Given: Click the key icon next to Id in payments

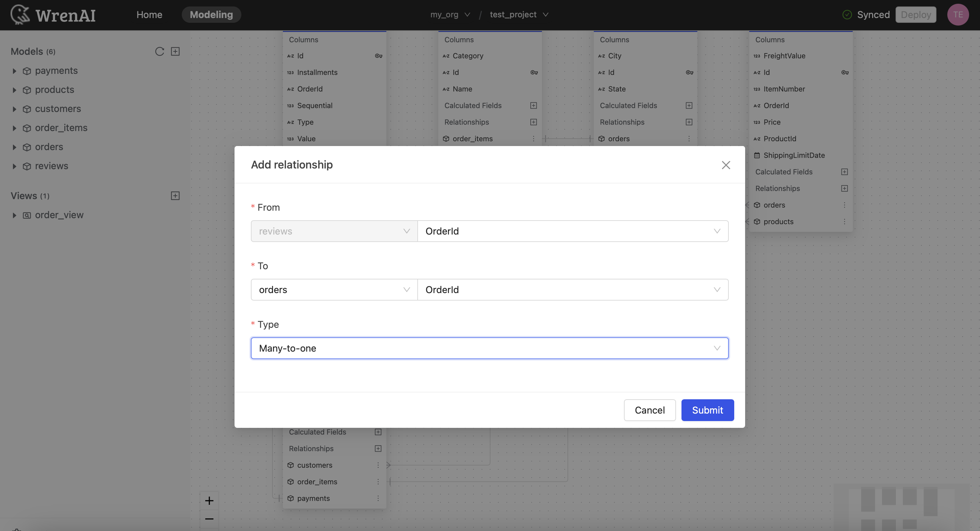Looking at the screenshot, I should 378,55.
